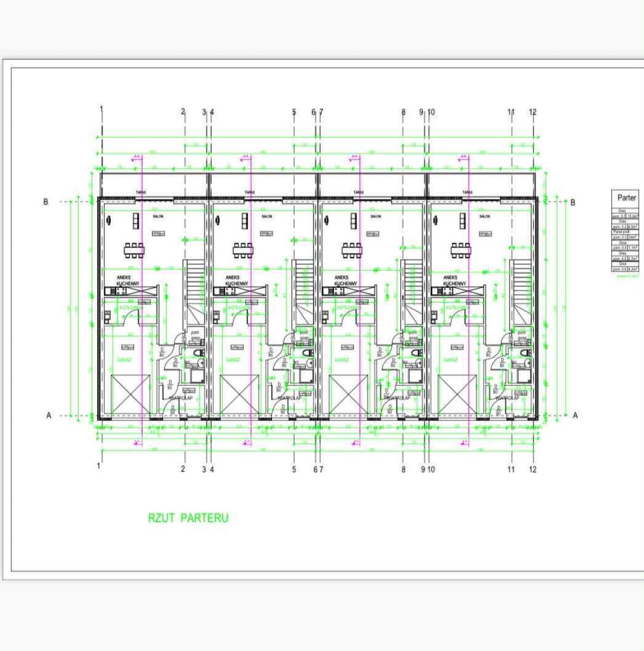
Task: Click the RZUT PARTERU drawing title
Action: 188,518
